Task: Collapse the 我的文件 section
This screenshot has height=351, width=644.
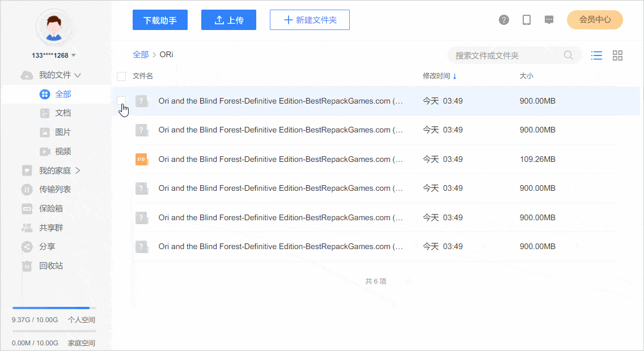Action: [x=78, y=75]
